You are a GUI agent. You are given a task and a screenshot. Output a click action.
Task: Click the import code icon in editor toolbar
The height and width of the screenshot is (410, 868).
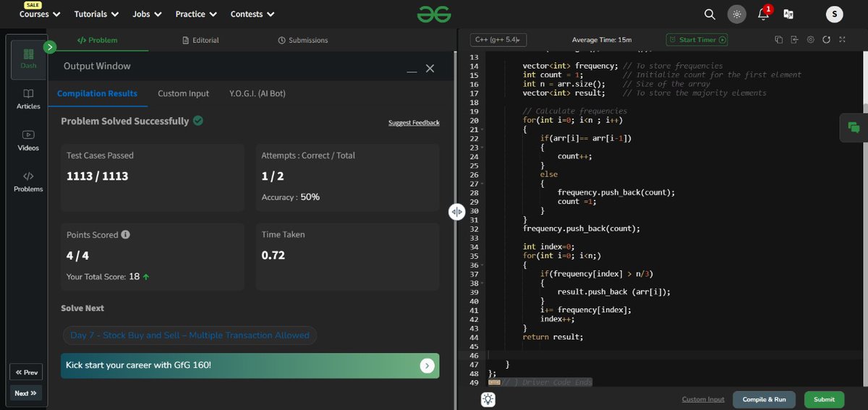794,40
